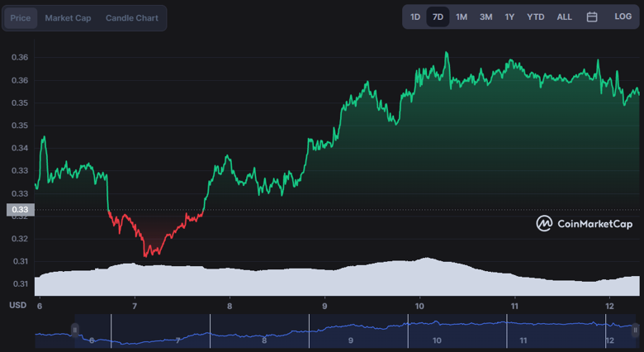Click date label 11 on the x-axis
This screenshot has width=644, height=352.
[514, 306]
